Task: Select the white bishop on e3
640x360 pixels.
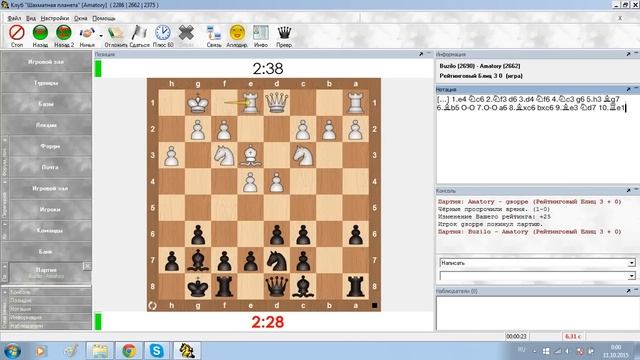Action: click(x=251, y=155)
